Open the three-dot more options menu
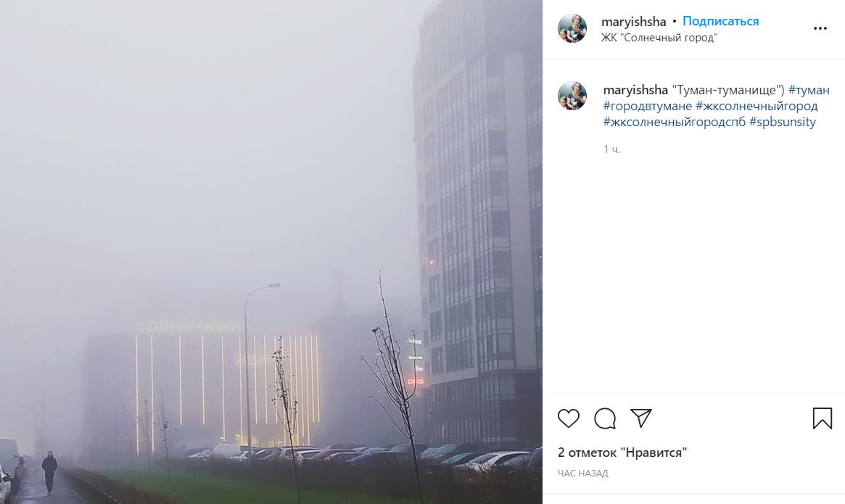The width and height of the screenshot is (845, 504). pos(820,28)
